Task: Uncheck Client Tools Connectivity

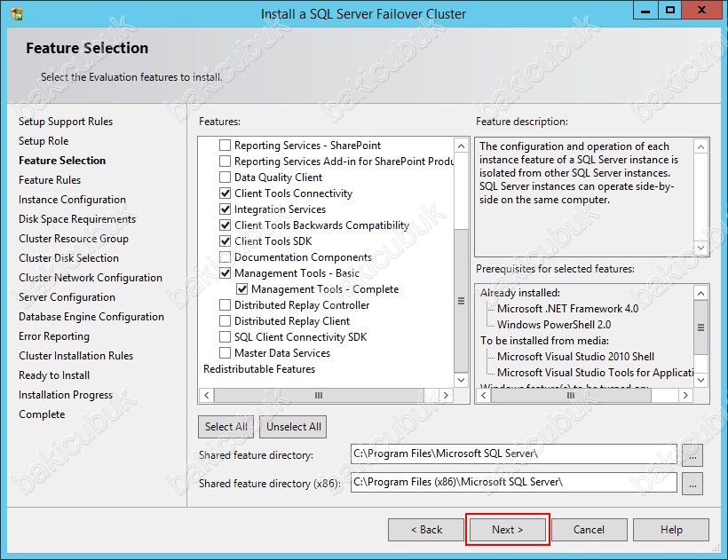Action: tap(225, 193)
